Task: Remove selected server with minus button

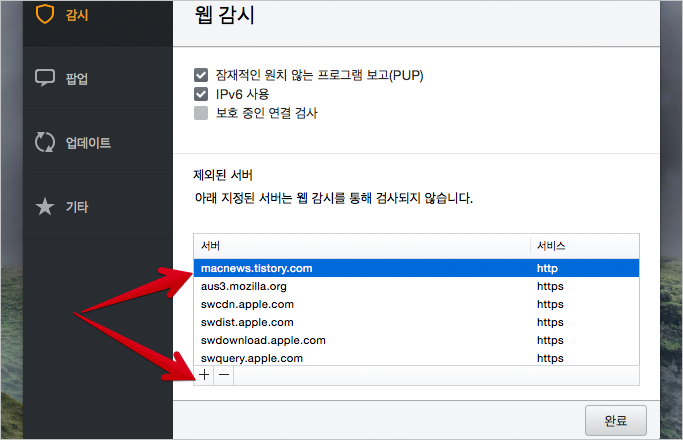Action: click(x=224, y=375)
